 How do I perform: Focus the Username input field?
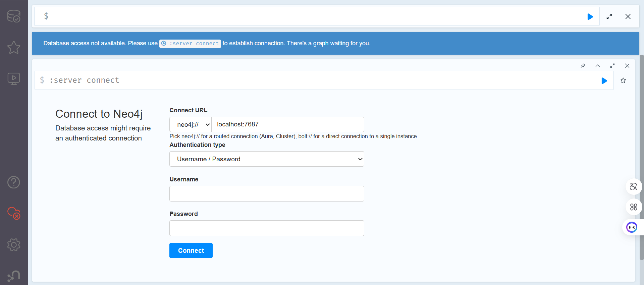pos(267,193)
